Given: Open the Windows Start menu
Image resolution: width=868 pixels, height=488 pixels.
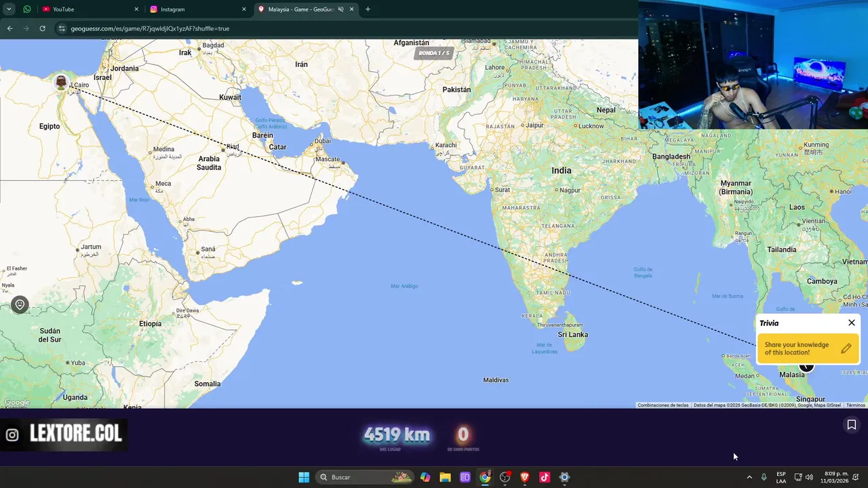Looking at the screenshot, I should 304,477.
